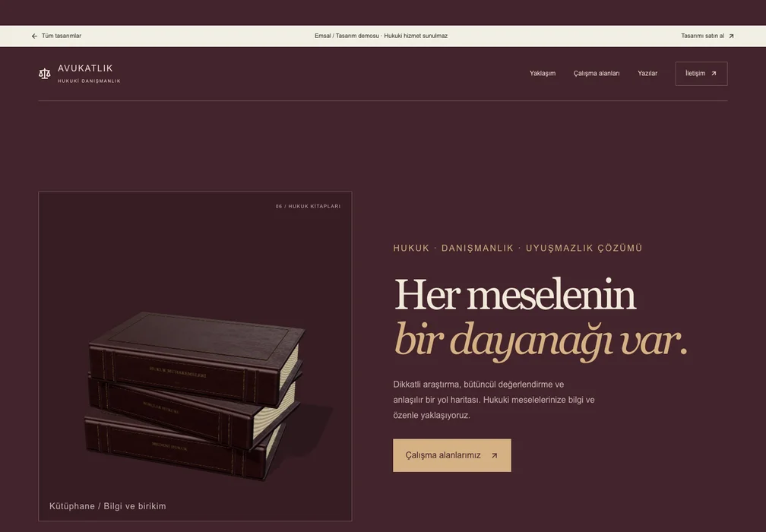The image size is (766, 532).
Task: Click the 'HUKUKİ DANIŞMANLIK' subtitle under the logo
Action: point(89,81)
